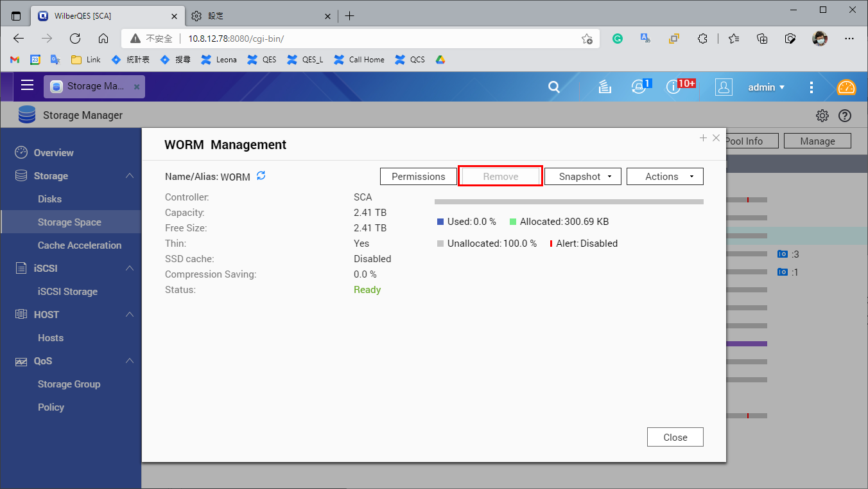Open the hamburger main menu
Viewport: 868px width, 489px height.
(27, 86)
